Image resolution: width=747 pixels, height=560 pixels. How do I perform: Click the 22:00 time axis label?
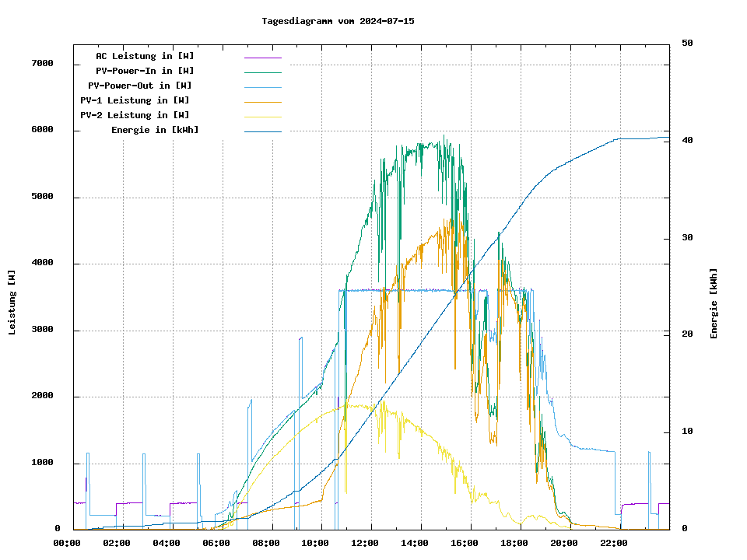613,543
